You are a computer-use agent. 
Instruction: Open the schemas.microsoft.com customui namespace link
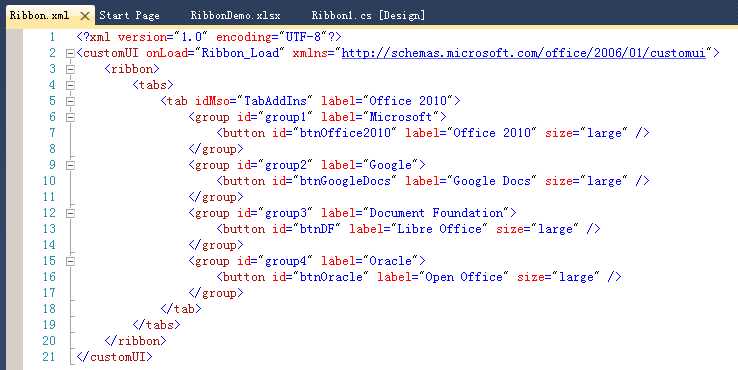[x=524, y=53]
